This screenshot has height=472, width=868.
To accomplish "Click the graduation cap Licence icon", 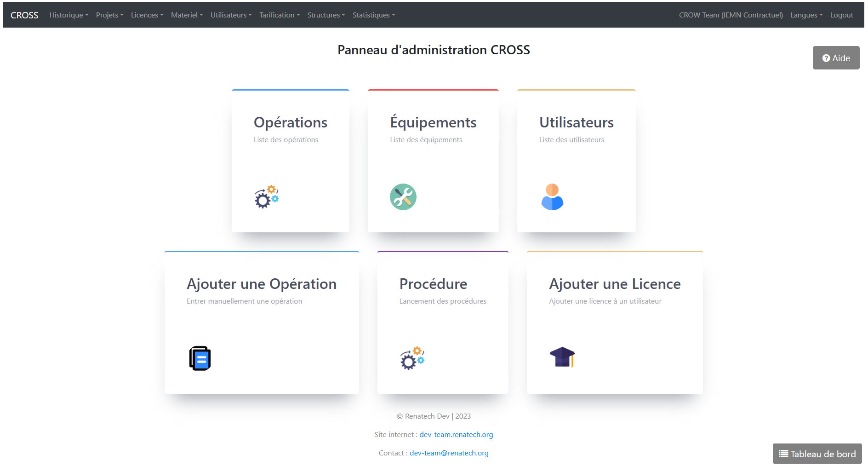I will click(x=562, y=357).
